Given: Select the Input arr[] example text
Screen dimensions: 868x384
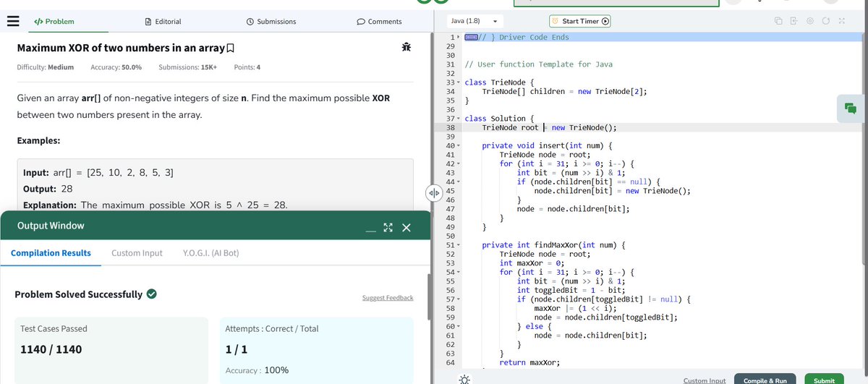Looking at the screenshot, I should click(x=98, y=174).
